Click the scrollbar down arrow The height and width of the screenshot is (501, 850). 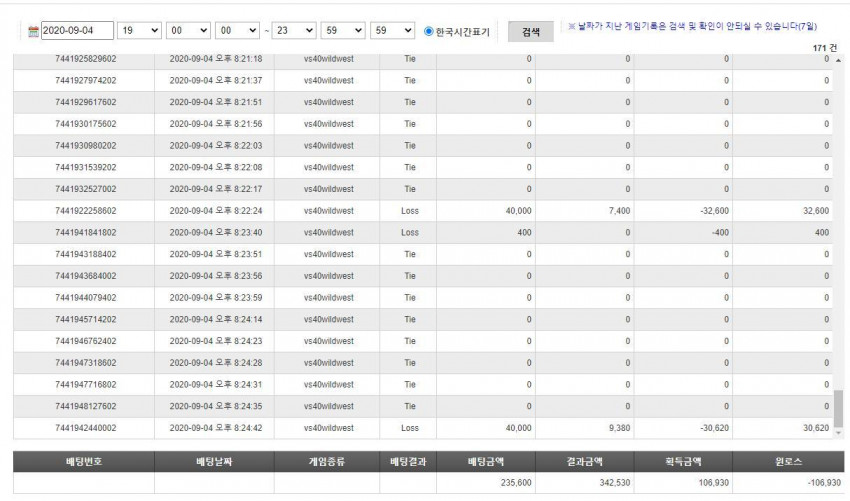tap(839, 433)
